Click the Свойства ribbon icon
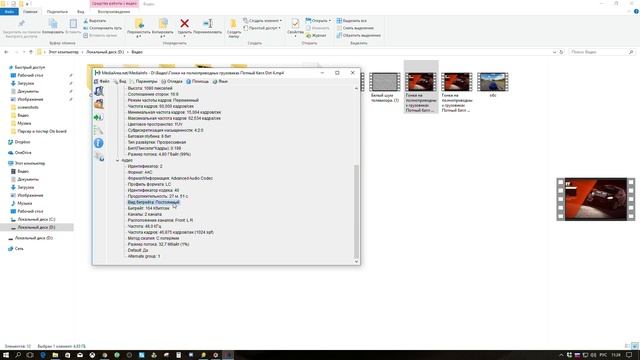 click(295, 24)
